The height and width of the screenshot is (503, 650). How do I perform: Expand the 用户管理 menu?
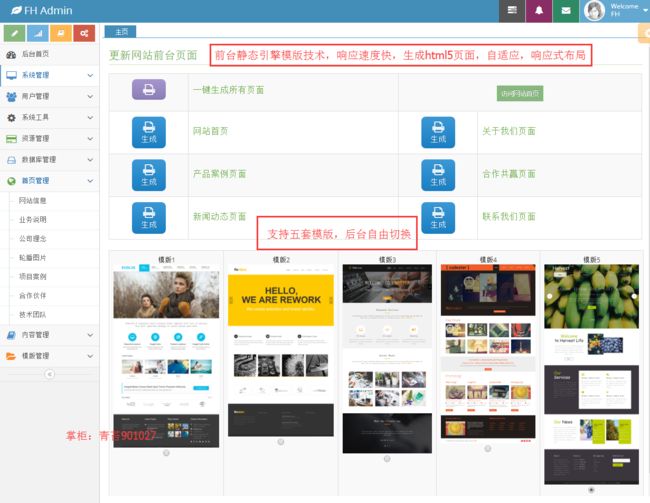tap(50, 96)
